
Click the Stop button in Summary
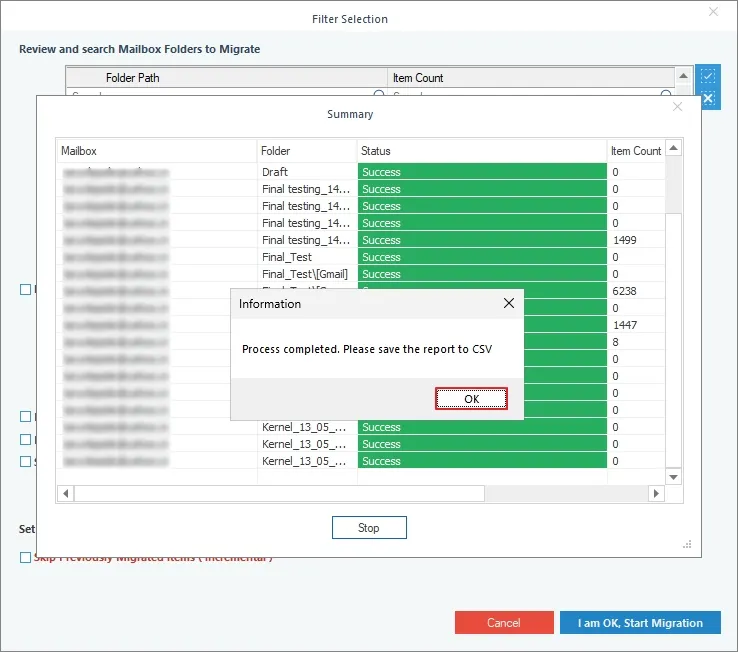pos(369,528)
